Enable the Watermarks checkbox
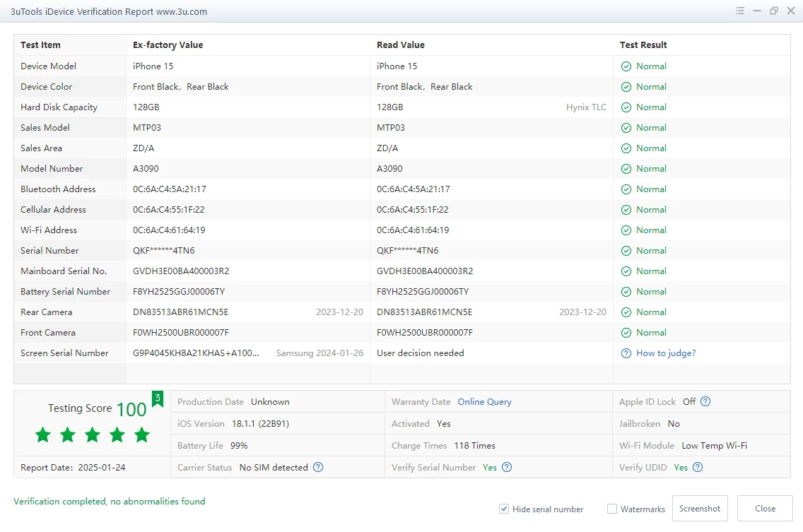Screen dimensions: 803x532 coord(612,509)
